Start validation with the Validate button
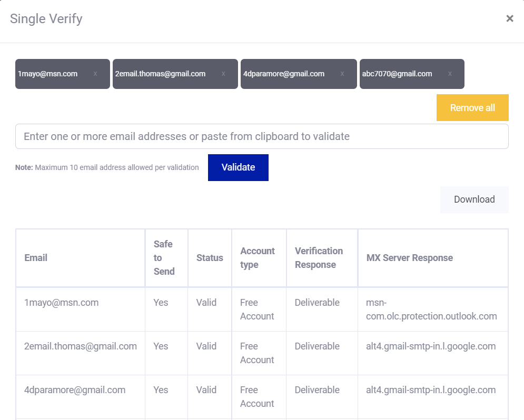The image size is (524, 420). click(238, 167)
